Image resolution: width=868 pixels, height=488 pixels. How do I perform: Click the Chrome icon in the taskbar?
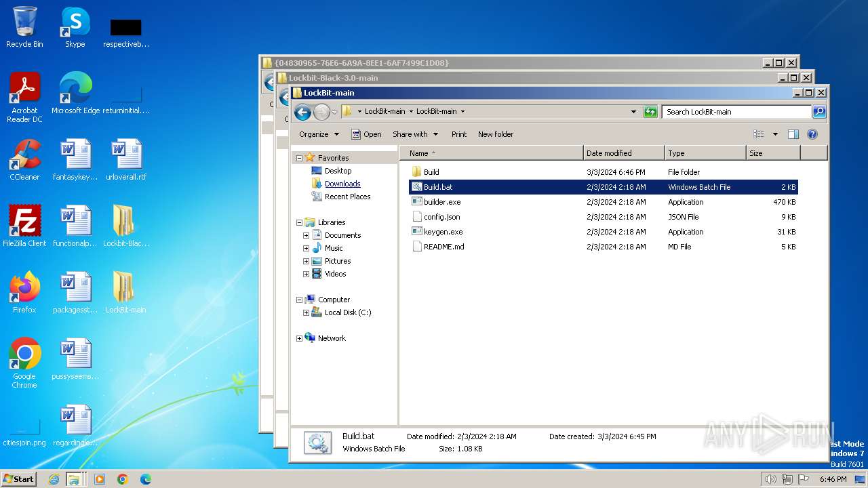point(123,479)
